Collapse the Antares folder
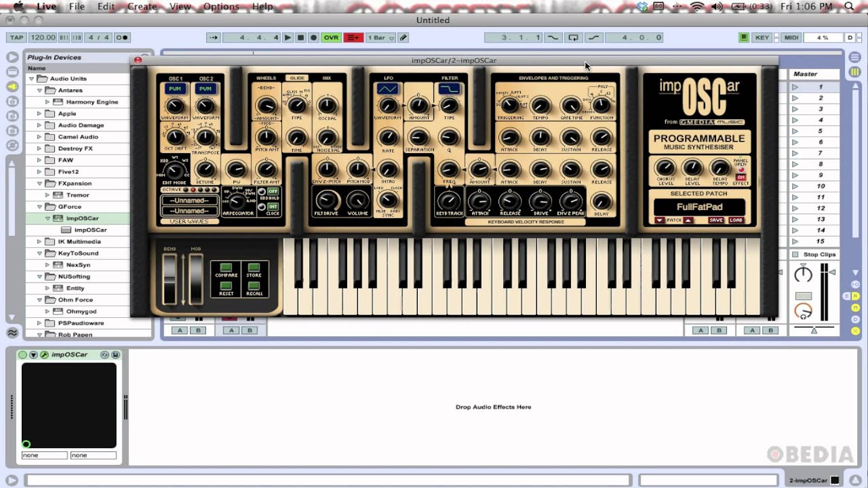The height and width of the screenshot is (488, 868). click(x=39, y=90)
